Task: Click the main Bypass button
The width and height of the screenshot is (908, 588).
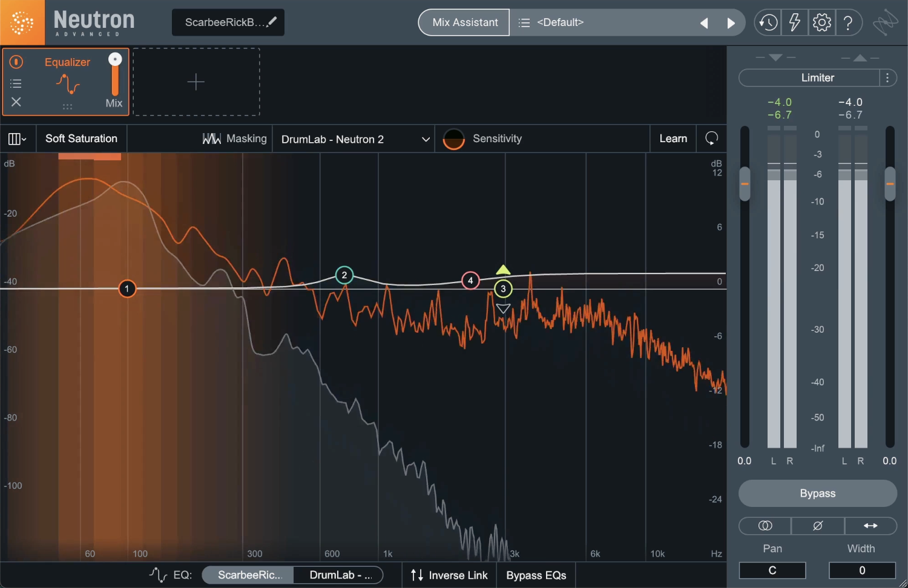Action: coord(818,493)
